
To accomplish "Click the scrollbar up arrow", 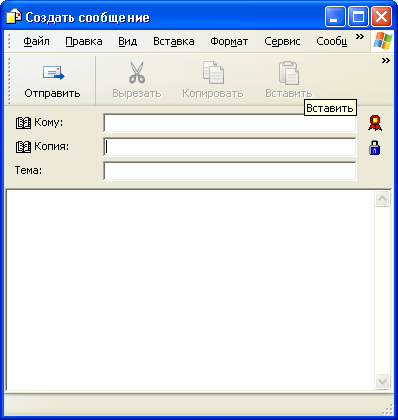I will pyautogui.click(x=382, y=199).
